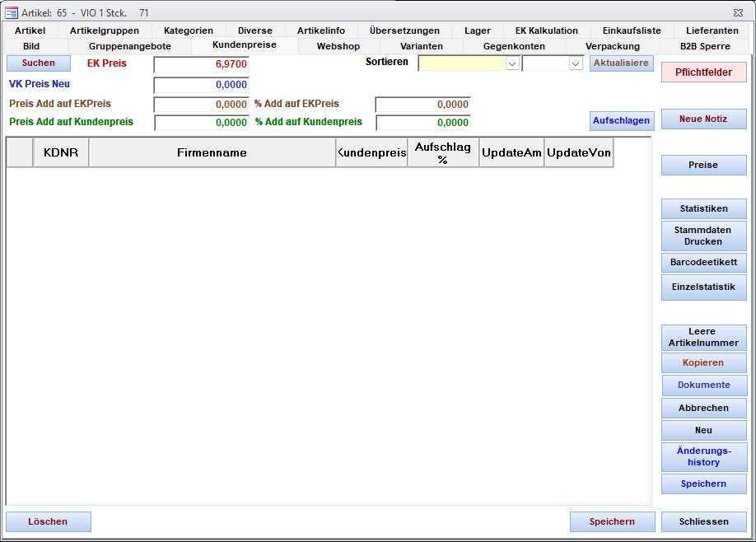Screen dimensions: 756x542
Task: Go to the Gruppenangebote tab
Action: tap(129, 46)
